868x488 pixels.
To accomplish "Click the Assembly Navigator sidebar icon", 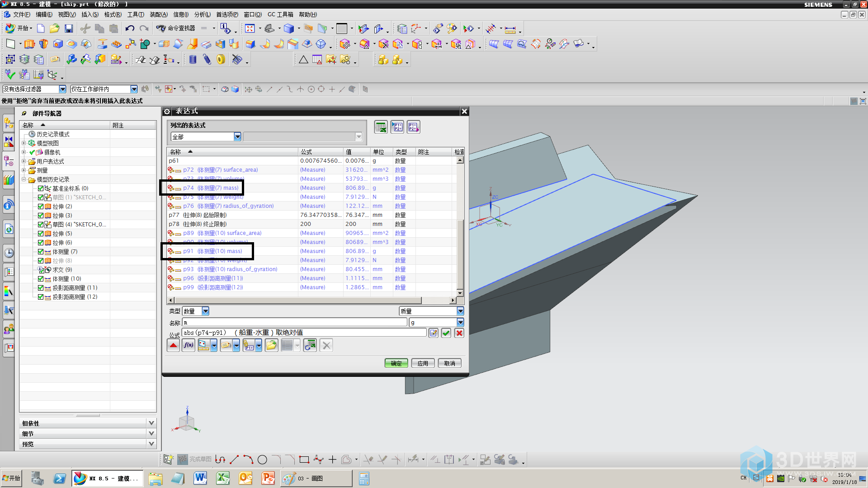I will pos(9,122).
